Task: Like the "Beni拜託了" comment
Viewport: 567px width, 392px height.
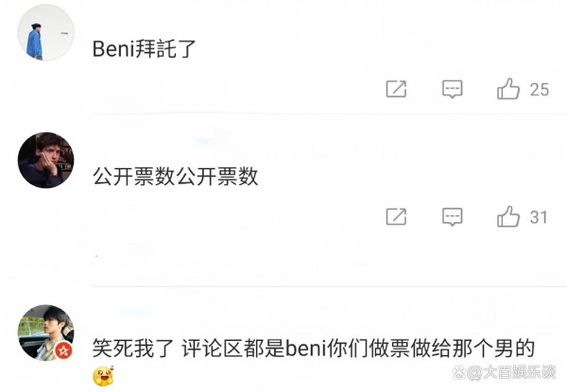Action: click(508, 89)
